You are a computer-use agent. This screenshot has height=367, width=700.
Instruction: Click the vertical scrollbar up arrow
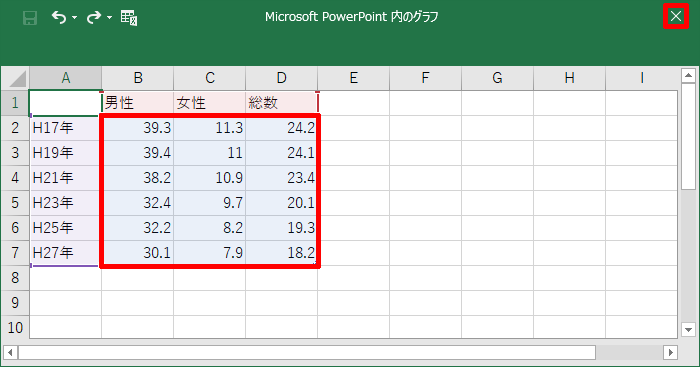[x=688, y=75]
